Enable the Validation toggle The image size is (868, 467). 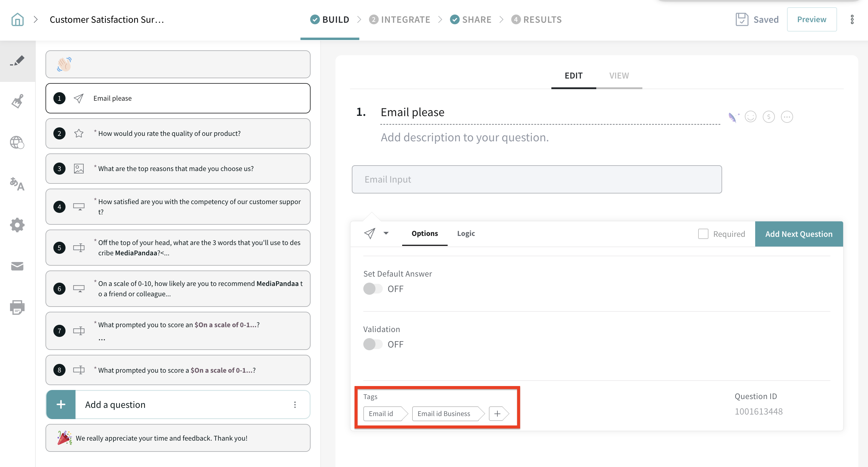(x=373, y=344)
